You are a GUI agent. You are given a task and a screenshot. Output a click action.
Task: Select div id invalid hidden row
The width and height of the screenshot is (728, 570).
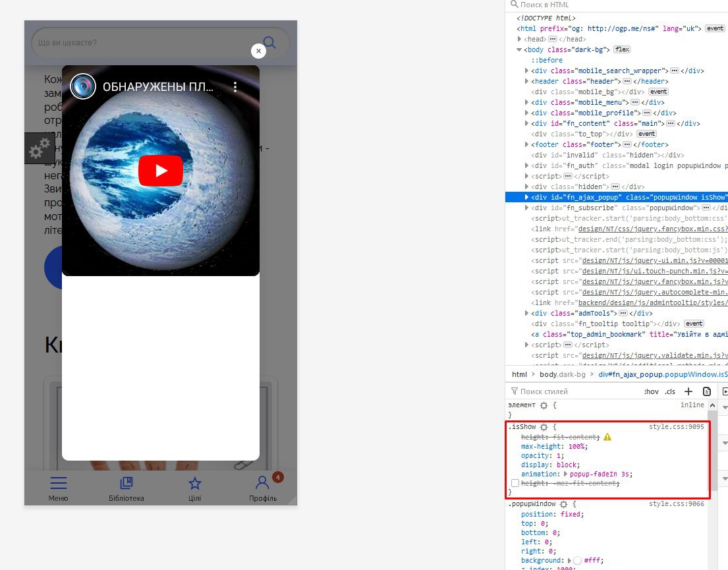click(x=607, y=155)
